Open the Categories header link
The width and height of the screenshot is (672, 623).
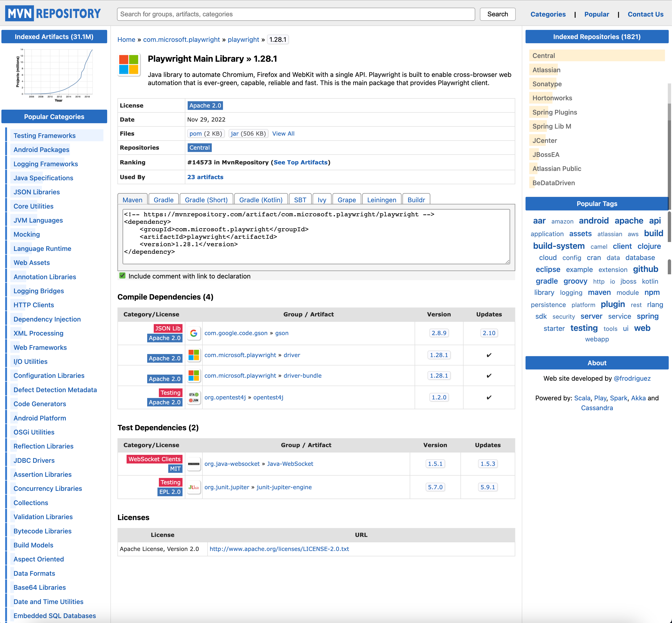tap(548, 14)
